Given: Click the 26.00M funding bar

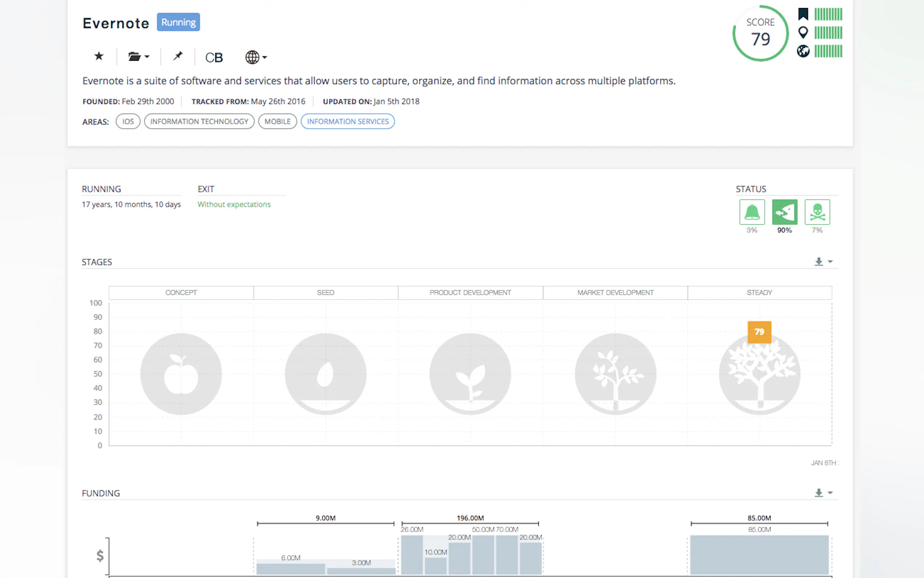Looking at the screenshot, I should click(412, 555).
